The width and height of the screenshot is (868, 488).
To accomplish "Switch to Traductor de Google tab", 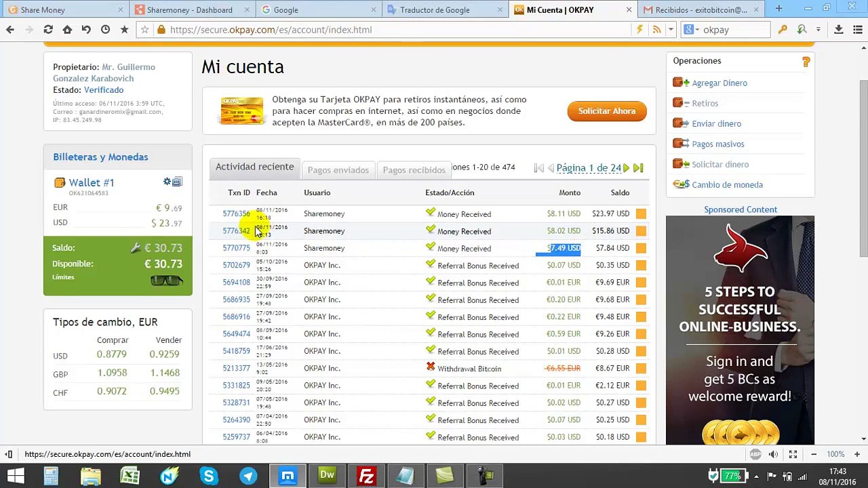I will (444, 9).
